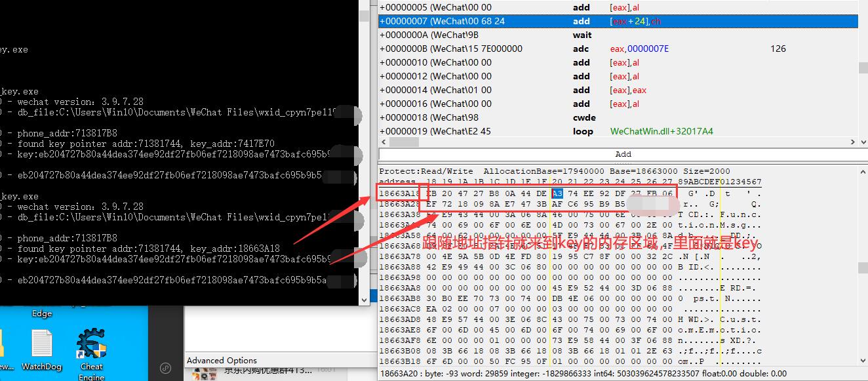Select the +00000018 cwde instruction row
Screen dimensions: 868x381
(x=618, y=117)
